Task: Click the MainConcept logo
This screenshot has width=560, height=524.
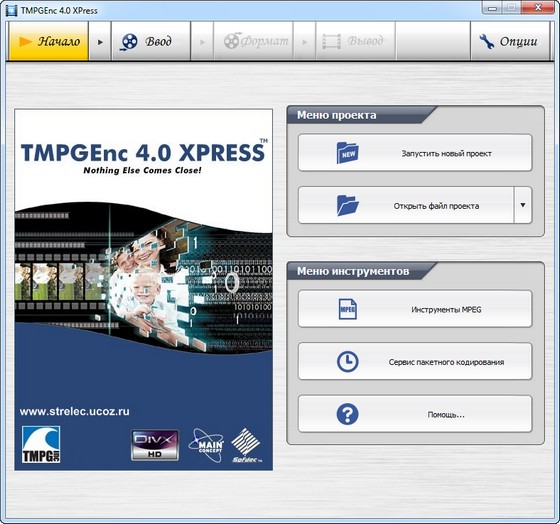Action: point(206,445)
